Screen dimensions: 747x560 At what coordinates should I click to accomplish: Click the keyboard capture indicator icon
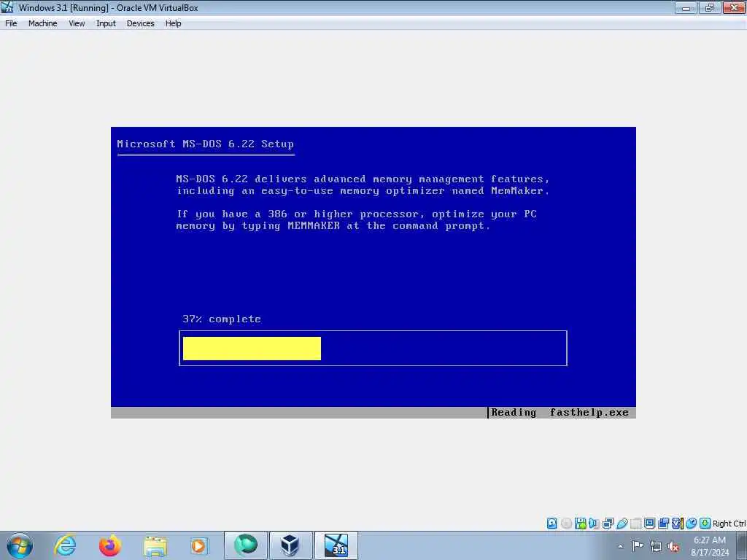pos(705,524)
